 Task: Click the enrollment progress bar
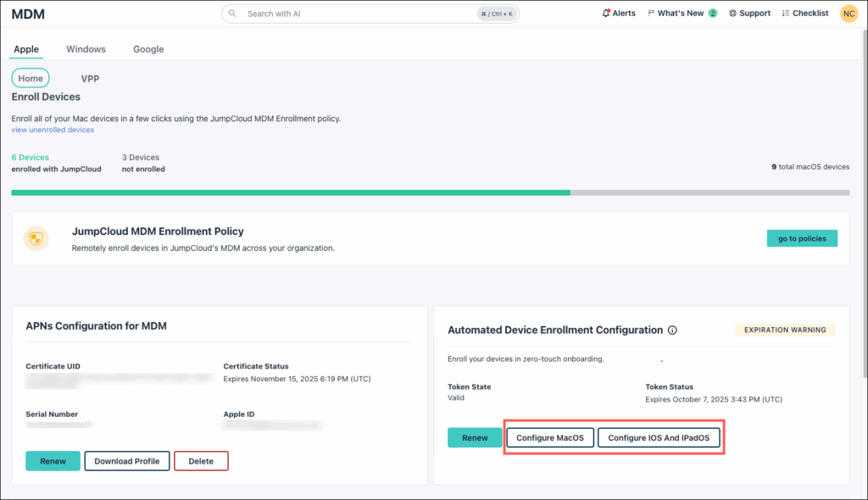pos(430,192)
